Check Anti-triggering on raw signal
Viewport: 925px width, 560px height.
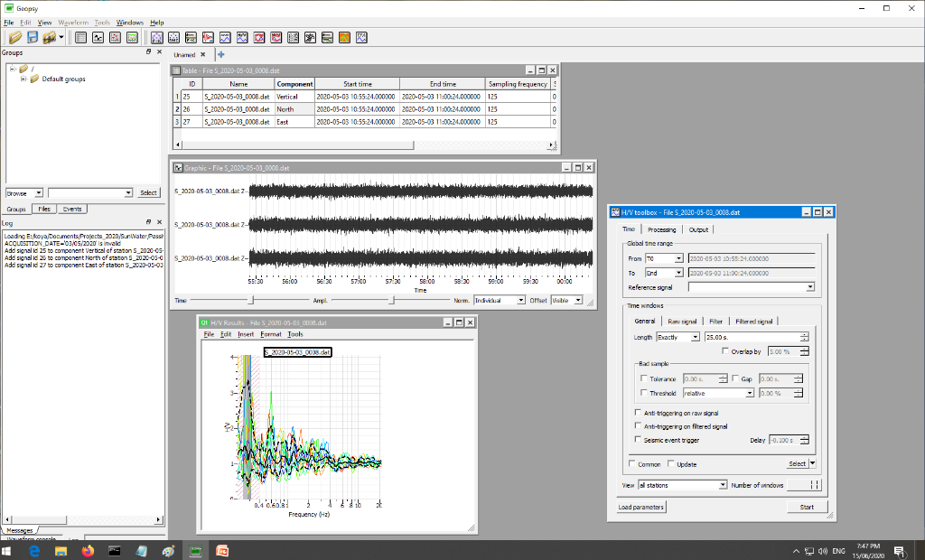click(x=639, y=412)
